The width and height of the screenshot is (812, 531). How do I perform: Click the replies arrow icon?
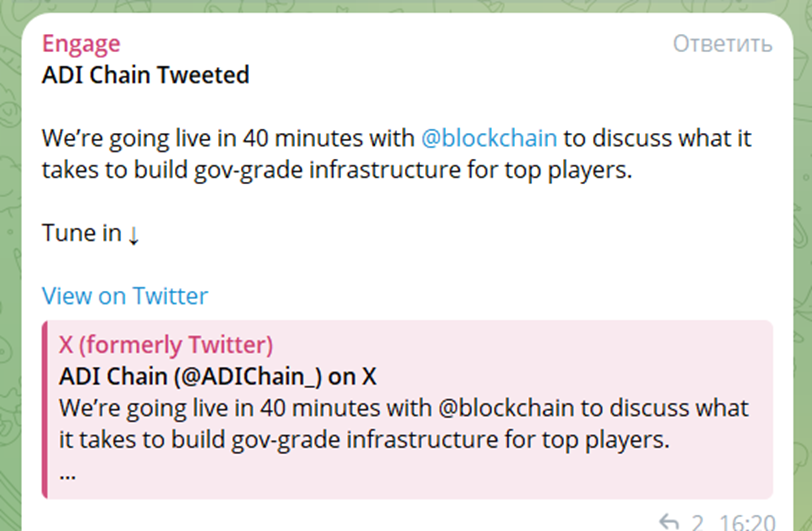coord(670,521)
